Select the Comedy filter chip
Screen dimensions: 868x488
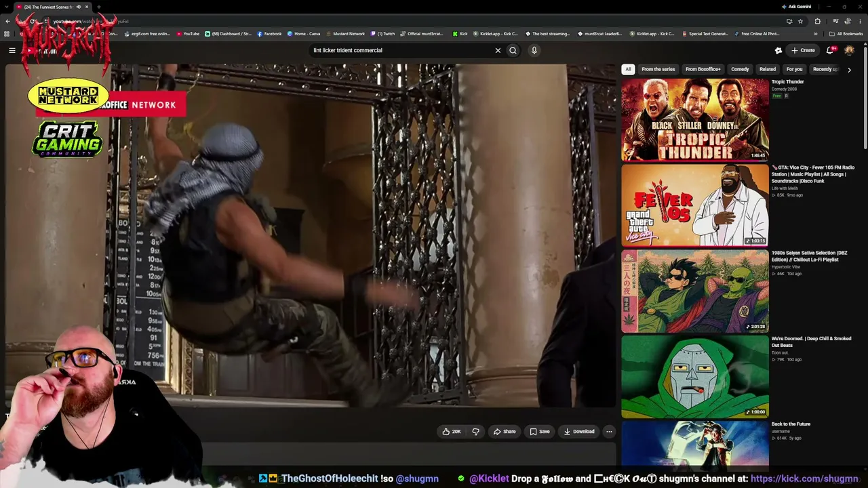(x=740, y=69)
